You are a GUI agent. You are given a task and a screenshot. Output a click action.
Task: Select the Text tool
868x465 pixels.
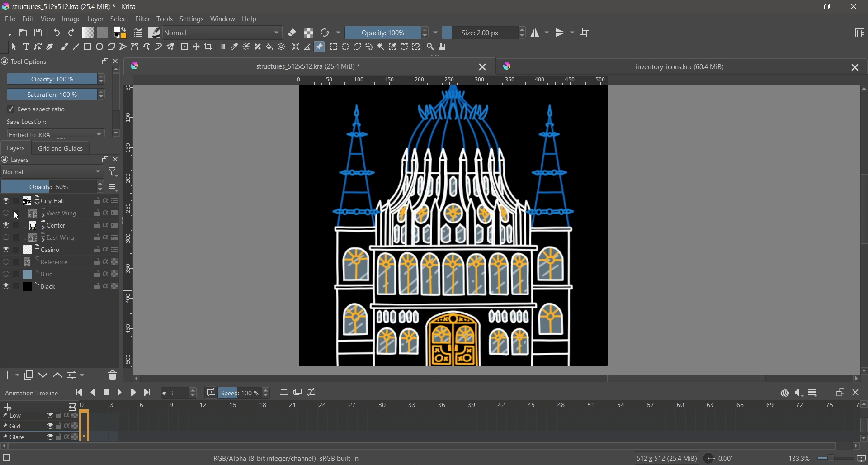[26, 47]
